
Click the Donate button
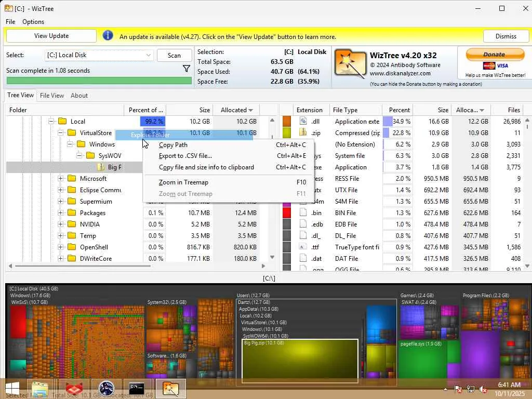495,55
